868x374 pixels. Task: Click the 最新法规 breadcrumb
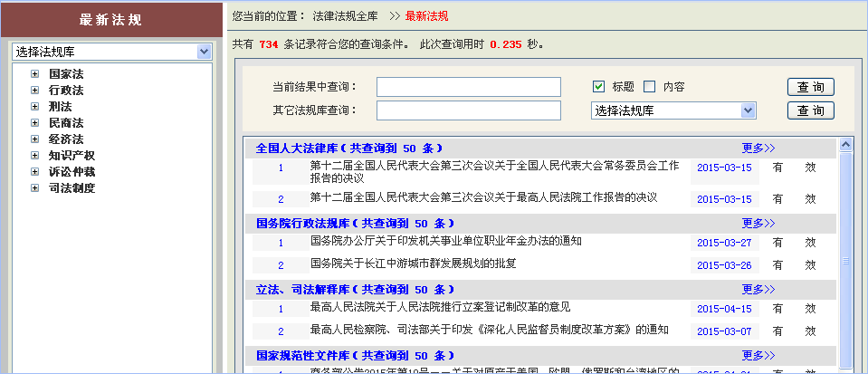point(427,16)
